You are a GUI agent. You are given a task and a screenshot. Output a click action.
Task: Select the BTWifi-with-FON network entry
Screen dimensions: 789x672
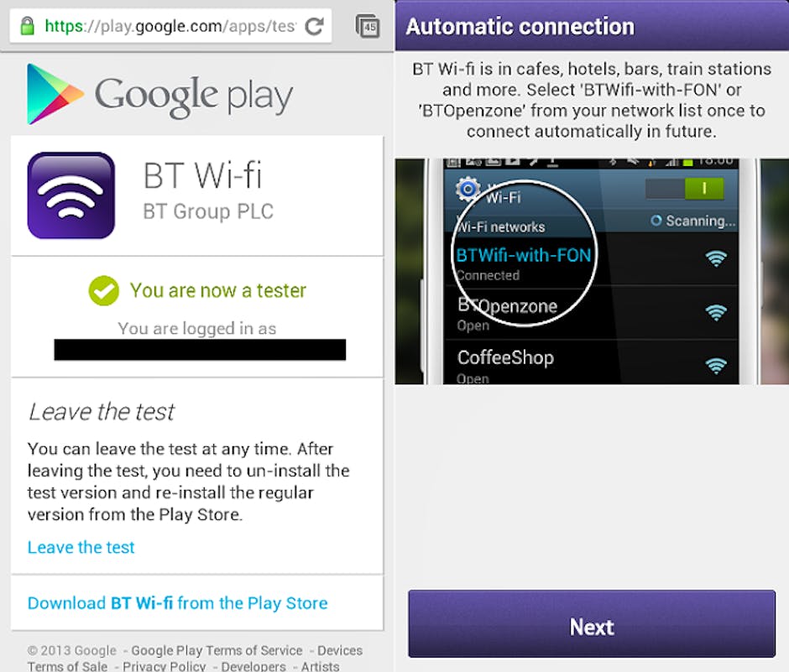(591, 262)
